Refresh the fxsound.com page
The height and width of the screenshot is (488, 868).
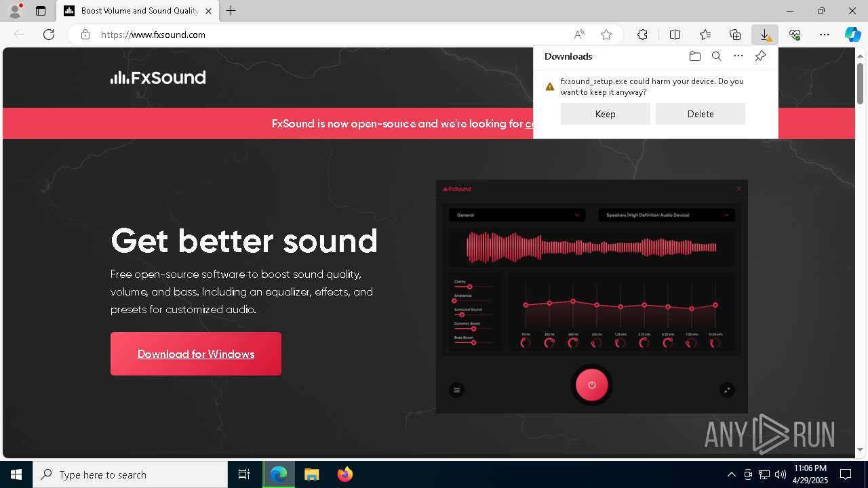pyautogui.click(x=49, y=35)
